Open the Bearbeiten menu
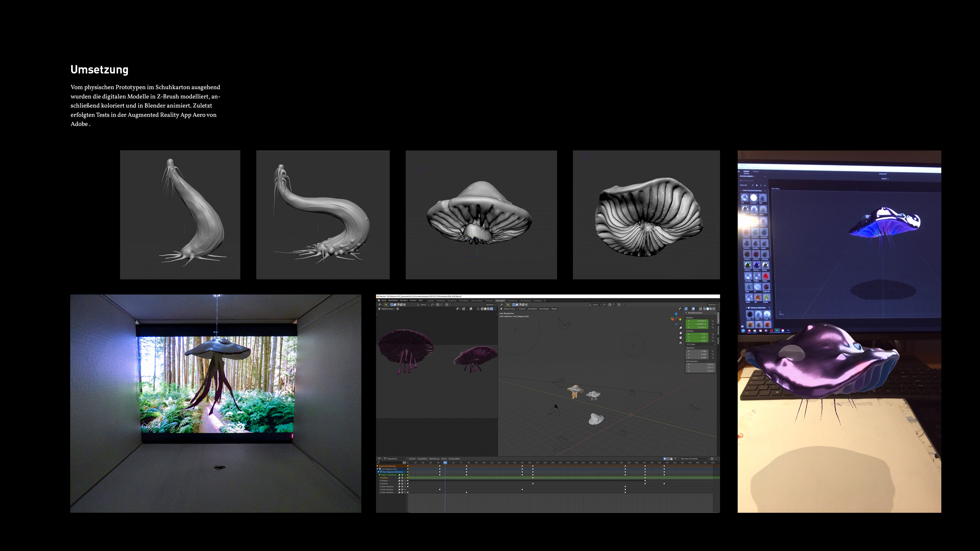Screen dimensions: 980x551 (x=393, y=300)
